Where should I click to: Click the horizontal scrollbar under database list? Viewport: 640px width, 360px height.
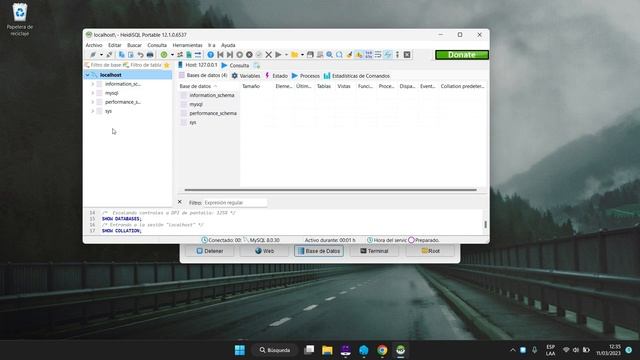pos(331,190)
